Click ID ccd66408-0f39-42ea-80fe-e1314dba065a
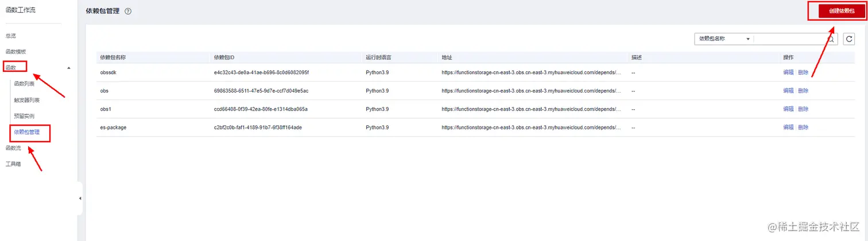This screenshot has height=241, width=868. [261, 109]
